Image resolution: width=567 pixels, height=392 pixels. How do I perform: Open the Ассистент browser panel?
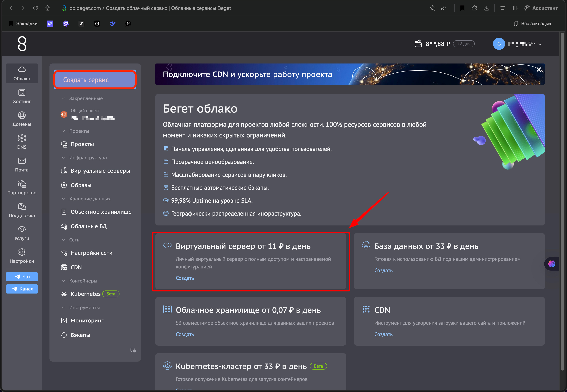pyautogui.click(x=541, y=8)
